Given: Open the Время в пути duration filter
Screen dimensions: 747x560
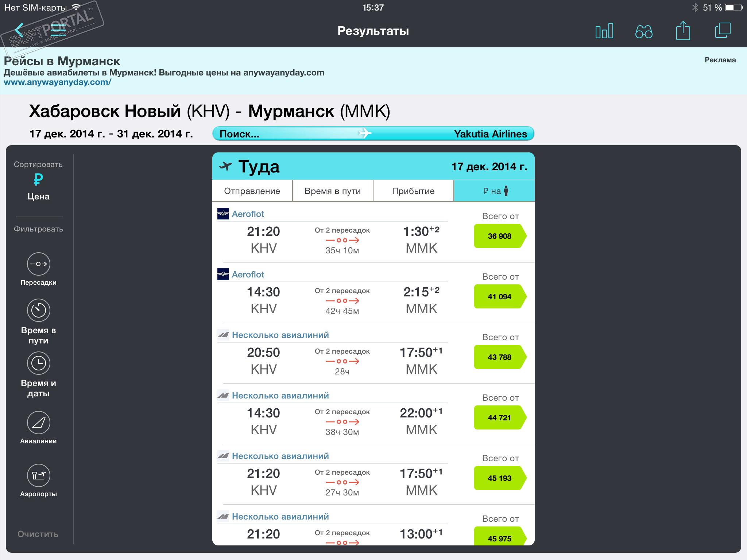Looking at the screenshot, I should tap(38, 311).
